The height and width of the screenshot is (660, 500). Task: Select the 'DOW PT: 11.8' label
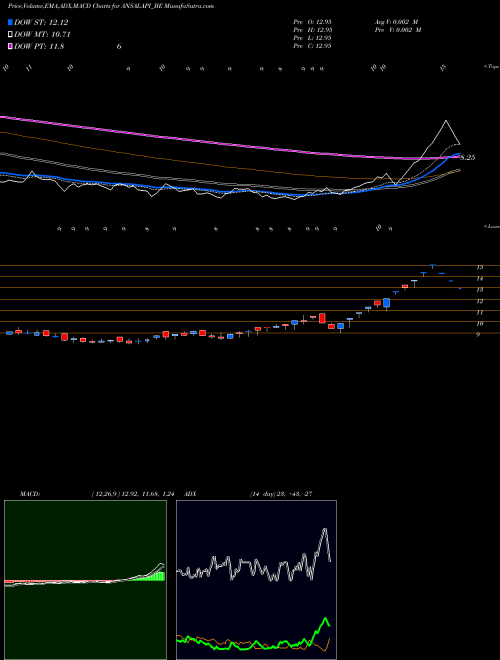[39, 46]
